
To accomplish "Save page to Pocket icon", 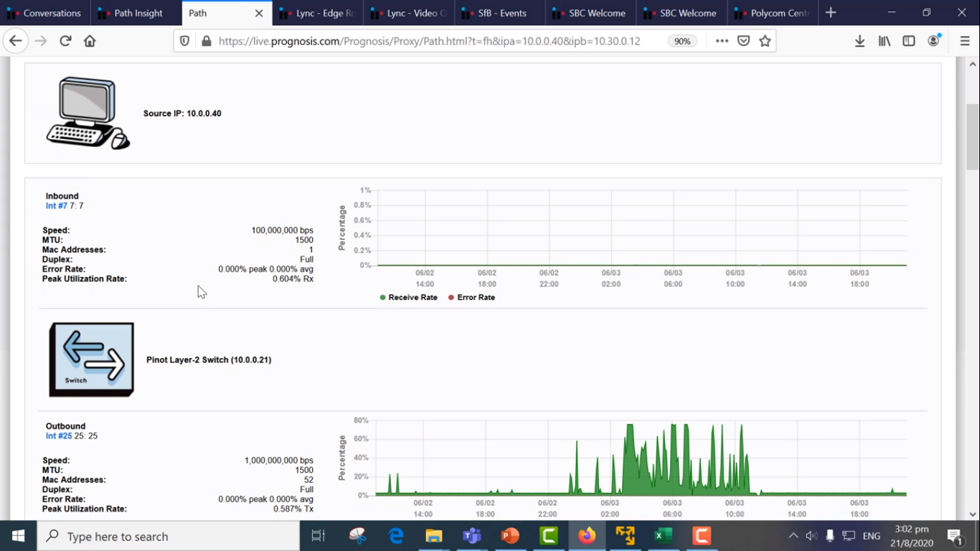I will click(x=744, y=41).
